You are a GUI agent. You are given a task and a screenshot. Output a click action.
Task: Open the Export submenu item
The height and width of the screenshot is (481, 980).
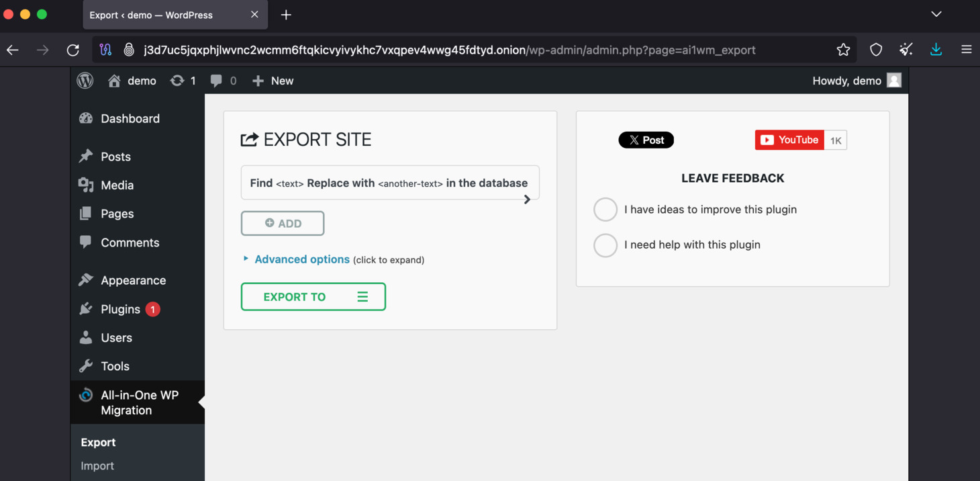(98, 442)
